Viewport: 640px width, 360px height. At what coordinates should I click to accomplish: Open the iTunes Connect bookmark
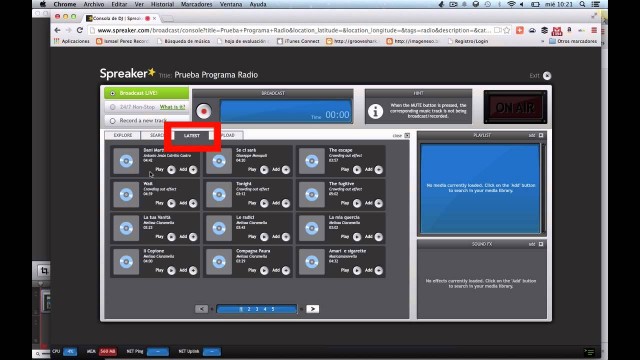298,41
